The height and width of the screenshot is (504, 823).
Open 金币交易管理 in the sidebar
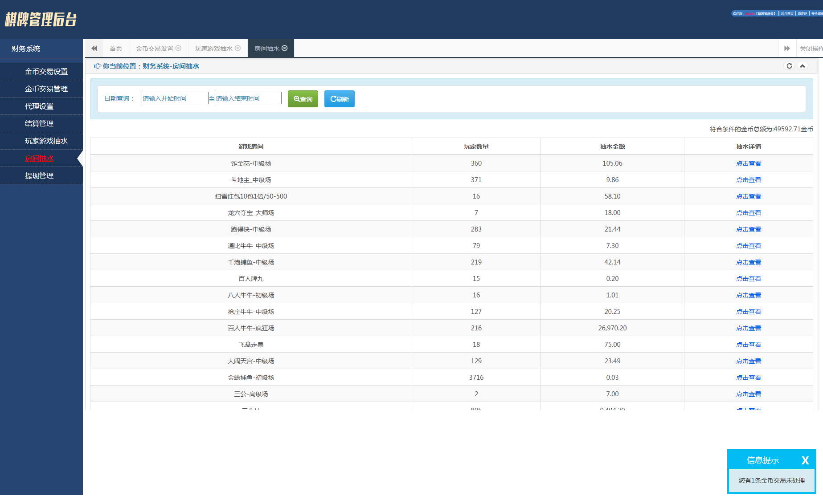pos(46,89)
